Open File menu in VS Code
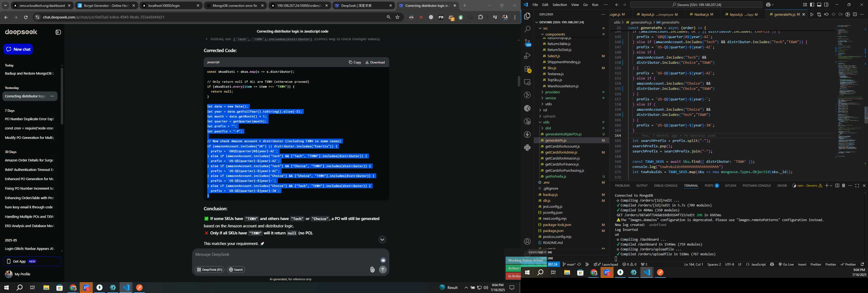868x293 pixels. point(535,5)
